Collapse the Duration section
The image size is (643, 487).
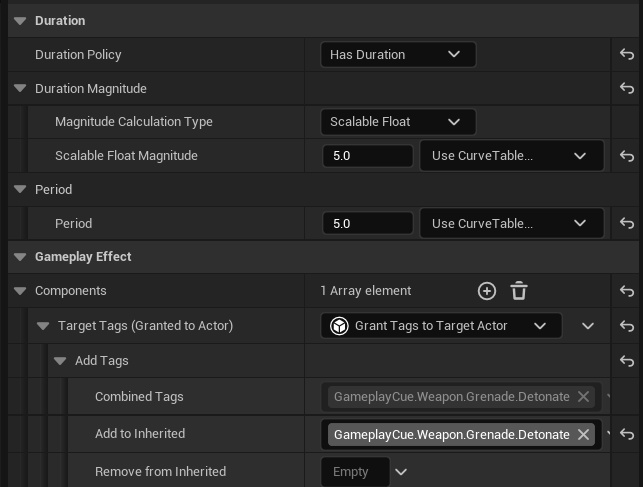pos(20,21)
